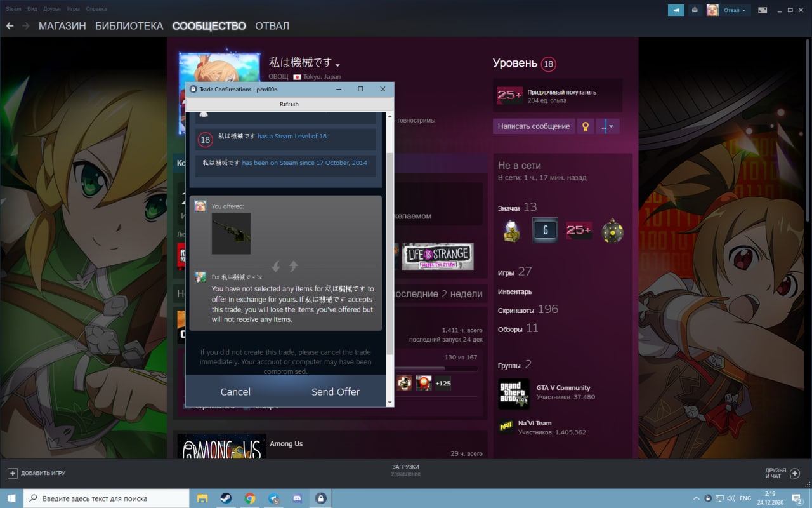Open Na`Vi Team group link

pos(535,423)
